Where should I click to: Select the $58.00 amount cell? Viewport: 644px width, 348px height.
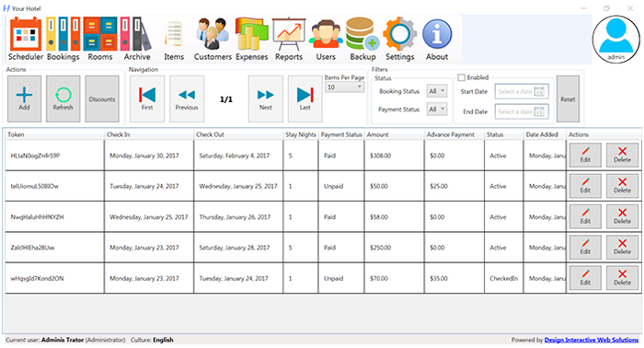(395, 217)
